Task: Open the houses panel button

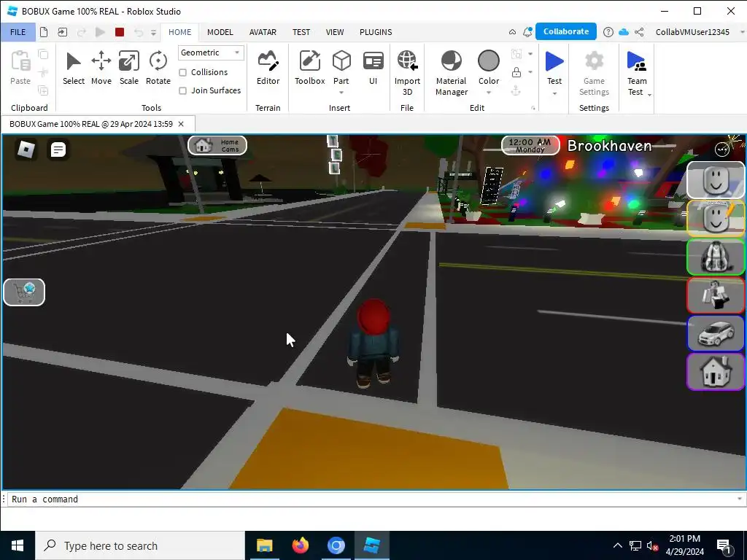Action: pyautogui.click(x=715, y=371)
